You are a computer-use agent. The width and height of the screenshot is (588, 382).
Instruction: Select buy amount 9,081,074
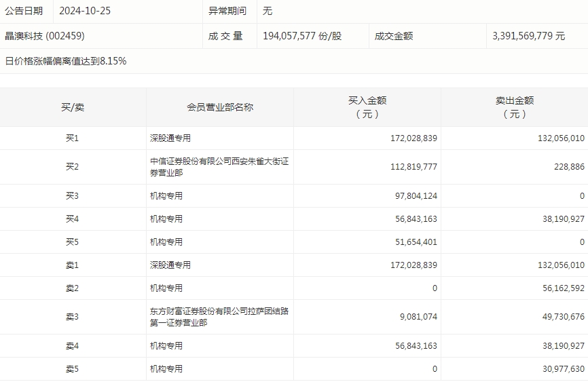point(418,317)
